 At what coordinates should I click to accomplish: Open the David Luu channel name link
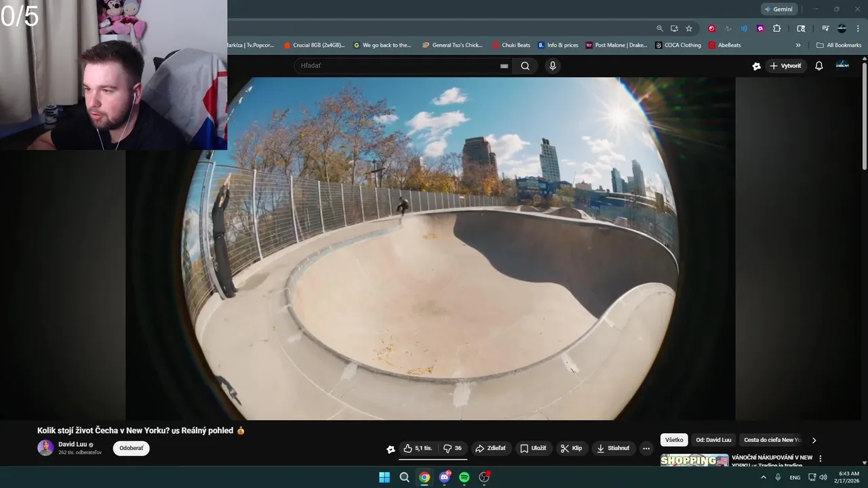click(73, 445)
